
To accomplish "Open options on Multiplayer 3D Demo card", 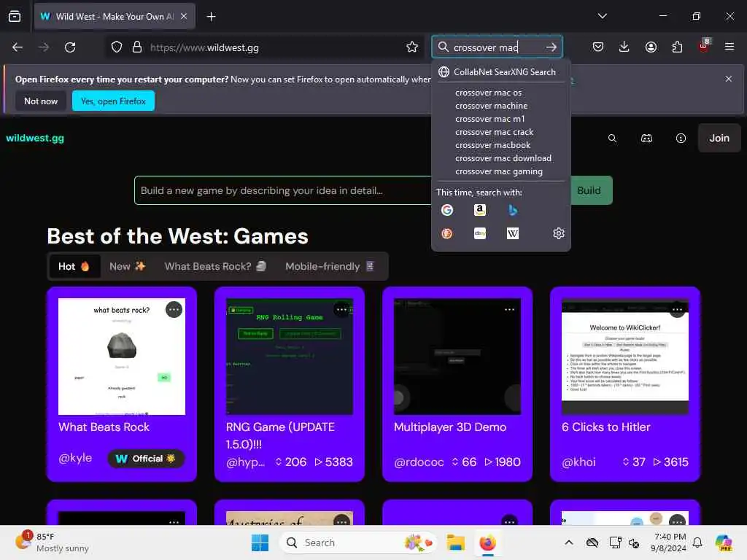I will click(509, 309).
